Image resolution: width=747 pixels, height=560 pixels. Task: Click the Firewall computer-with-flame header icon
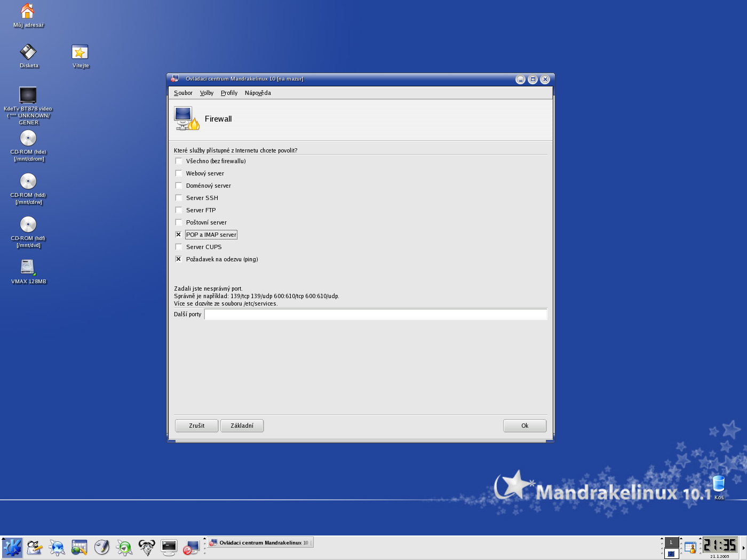click(x=186, y=118)
